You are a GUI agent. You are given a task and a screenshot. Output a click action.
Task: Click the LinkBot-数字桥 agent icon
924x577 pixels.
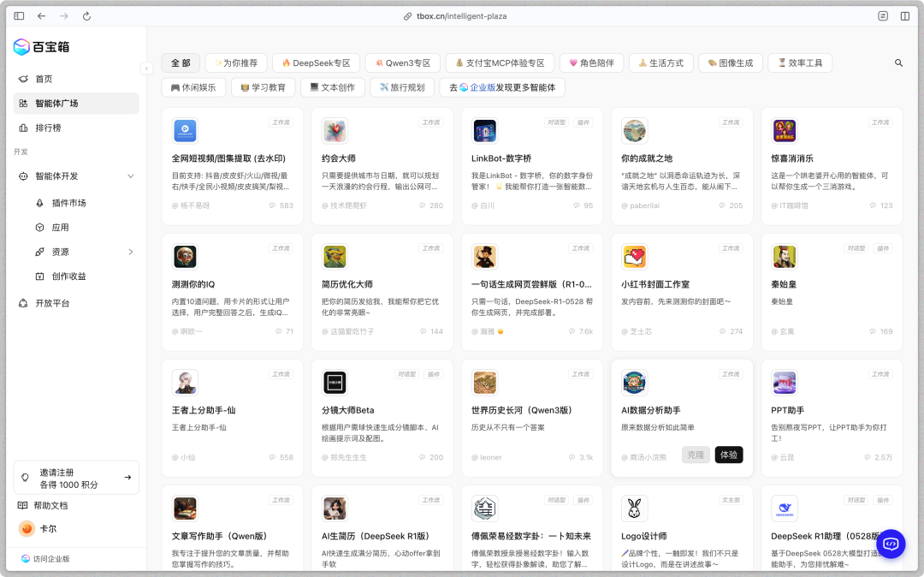(485, 131)
